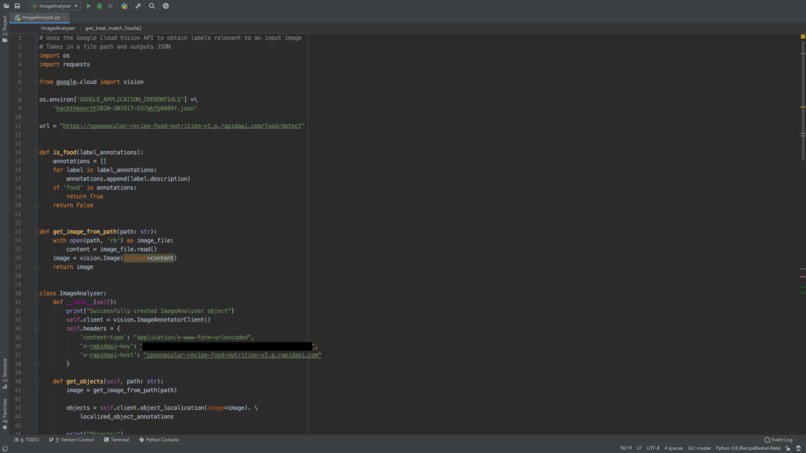Click the hackthenorth JSON credentials filename
The width and height of the screenshot is (806, 453).
(125, 108)
